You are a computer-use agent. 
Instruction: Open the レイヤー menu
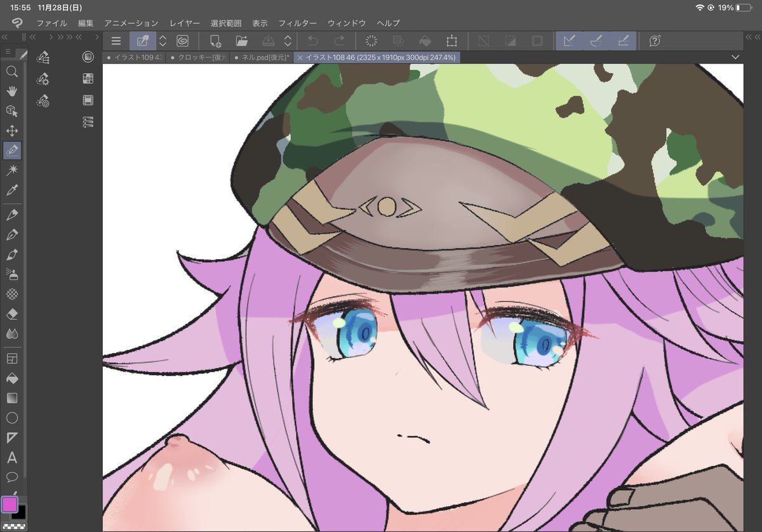point(184,23)
